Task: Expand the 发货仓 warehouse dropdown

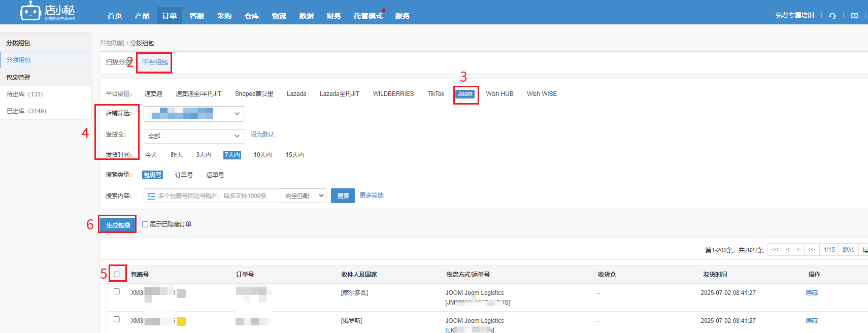Action: [193, 136]
